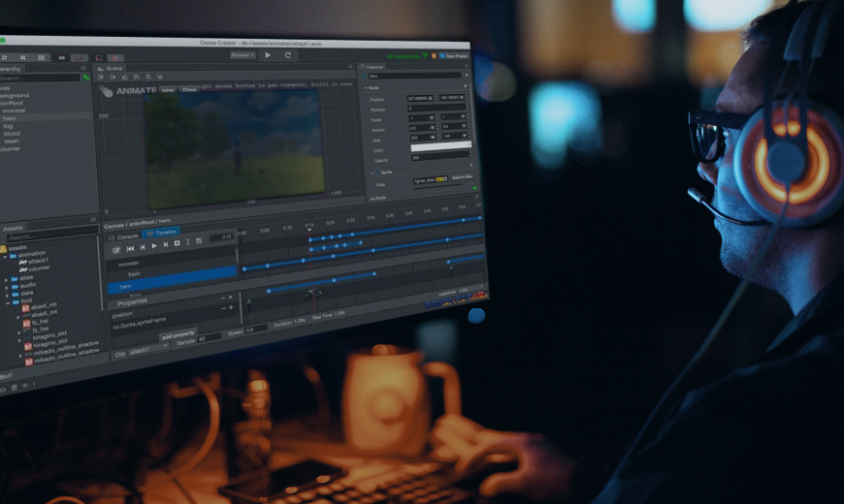Collapse the Node section in Inspector
Image resolution: width=844 pixels, height=504 pixels.
(366, 87)
